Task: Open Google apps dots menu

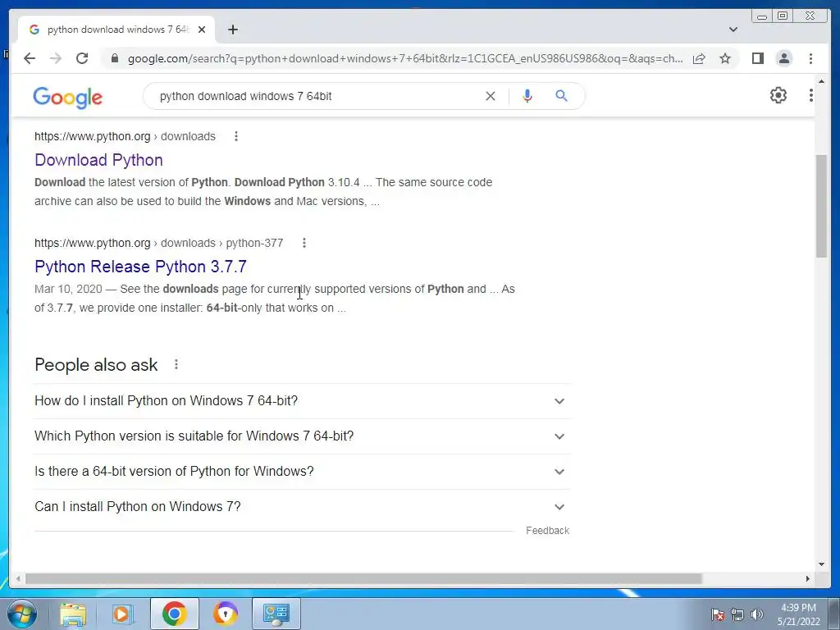Action: tap(810, 95)
